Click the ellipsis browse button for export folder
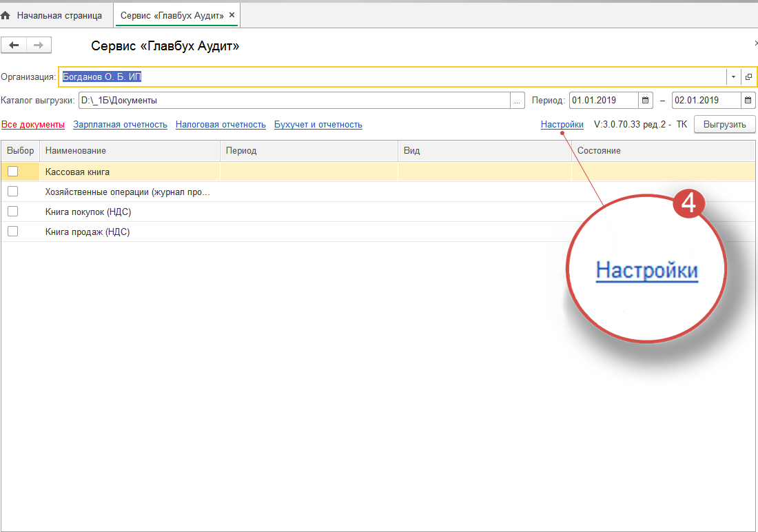Screen dimensions: 758x532 (x=517, y=101)
